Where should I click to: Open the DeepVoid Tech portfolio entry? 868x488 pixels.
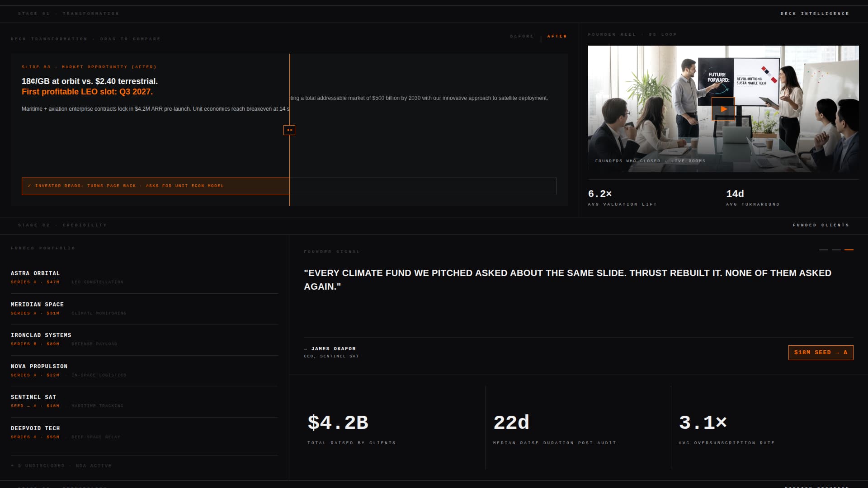[x=144, y=432]
